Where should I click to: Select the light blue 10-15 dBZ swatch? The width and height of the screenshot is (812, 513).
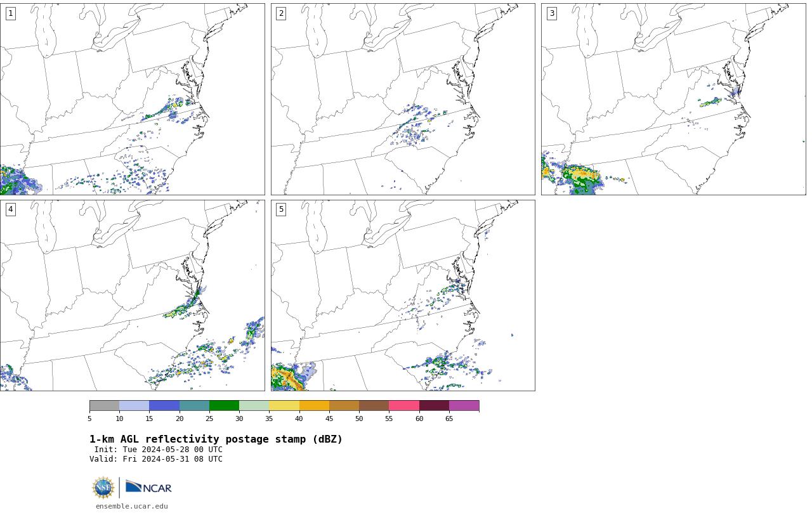click(134, 406)
